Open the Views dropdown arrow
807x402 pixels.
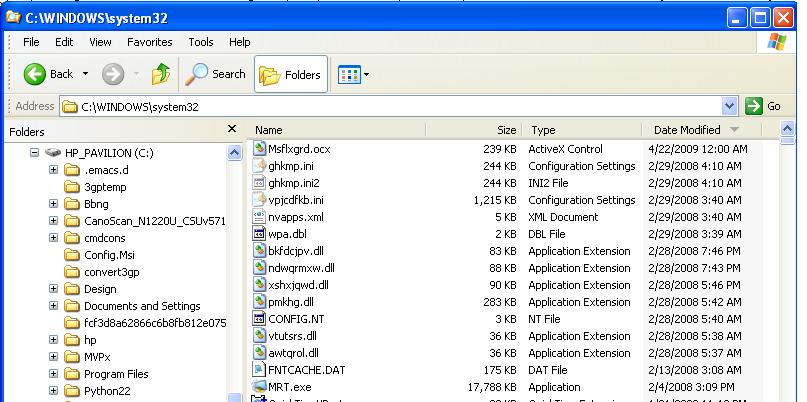[366, 75]
